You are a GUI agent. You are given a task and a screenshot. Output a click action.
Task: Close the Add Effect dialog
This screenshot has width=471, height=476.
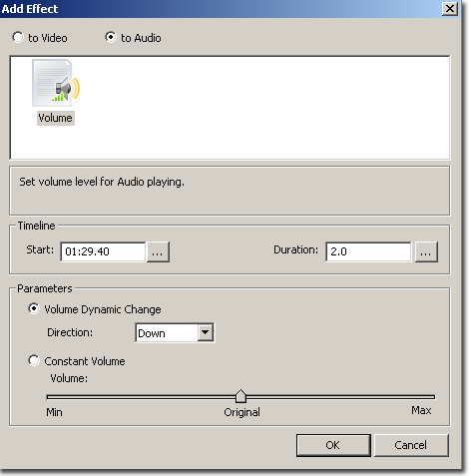pos(450,9)
